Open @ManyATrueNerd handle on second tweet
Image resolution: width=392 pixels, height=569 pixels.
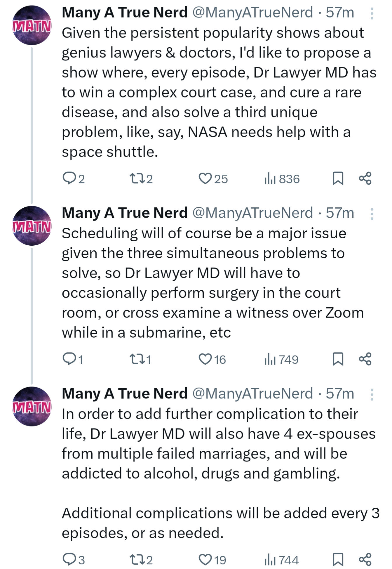pos(252,213)
